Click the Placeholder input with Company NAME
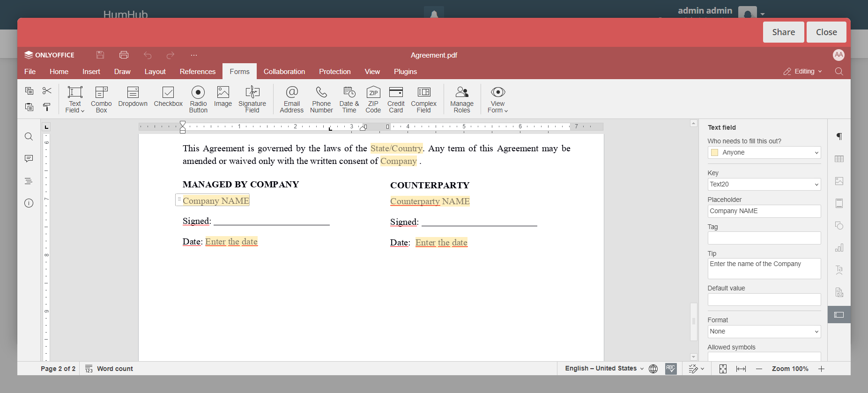Image resolution: width=868 pixels, height=393 pixels. [x=764, y=211]
